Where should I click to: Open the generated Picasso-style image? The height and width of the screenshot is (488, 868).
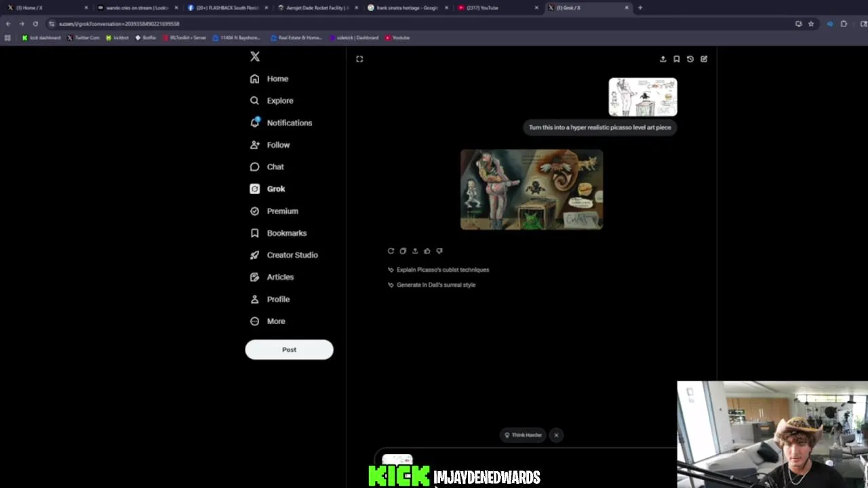(x=532, y=190)
